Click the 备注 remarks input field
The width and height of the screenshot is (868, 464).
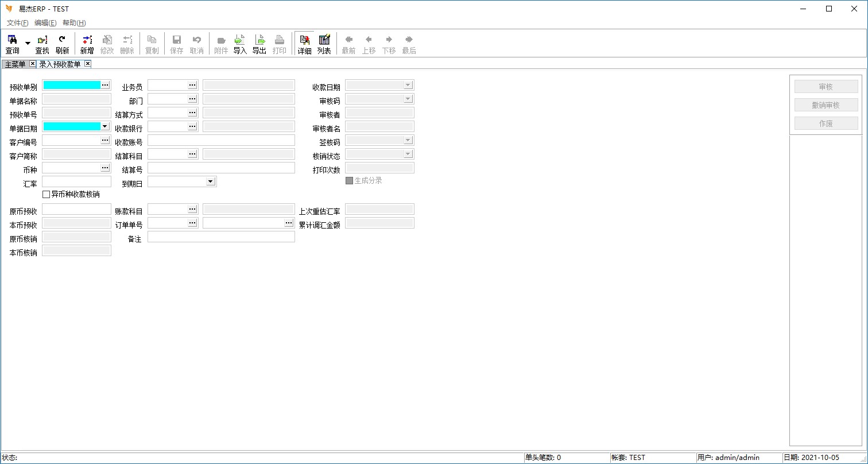click(x=221, y=237)
